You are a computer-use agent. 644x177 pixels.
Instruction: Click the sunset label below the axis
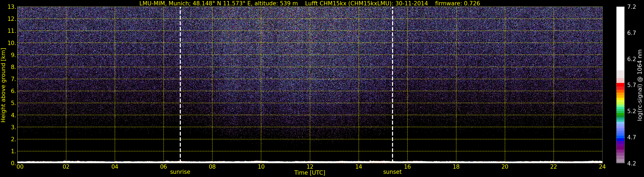click(x=392, y=172)
